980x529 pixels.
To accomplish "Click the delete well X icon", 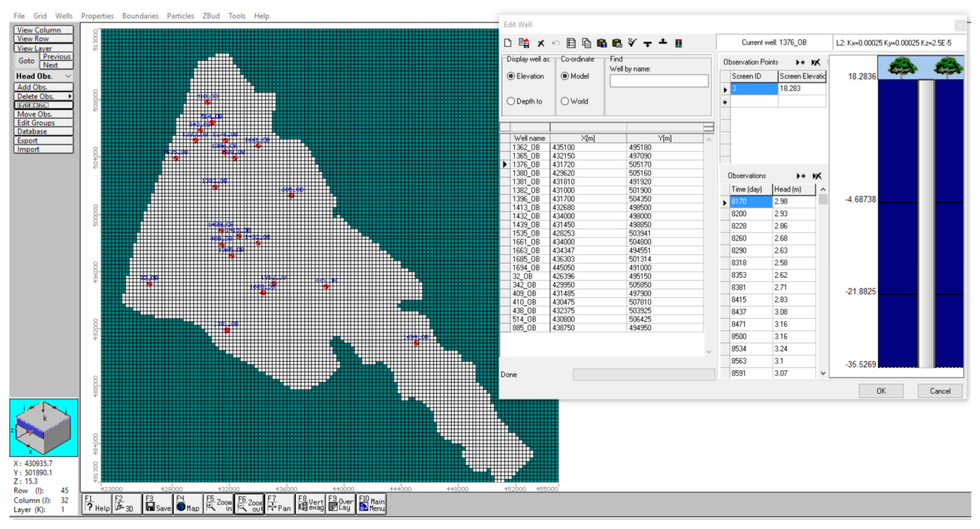I will (540, 43).
